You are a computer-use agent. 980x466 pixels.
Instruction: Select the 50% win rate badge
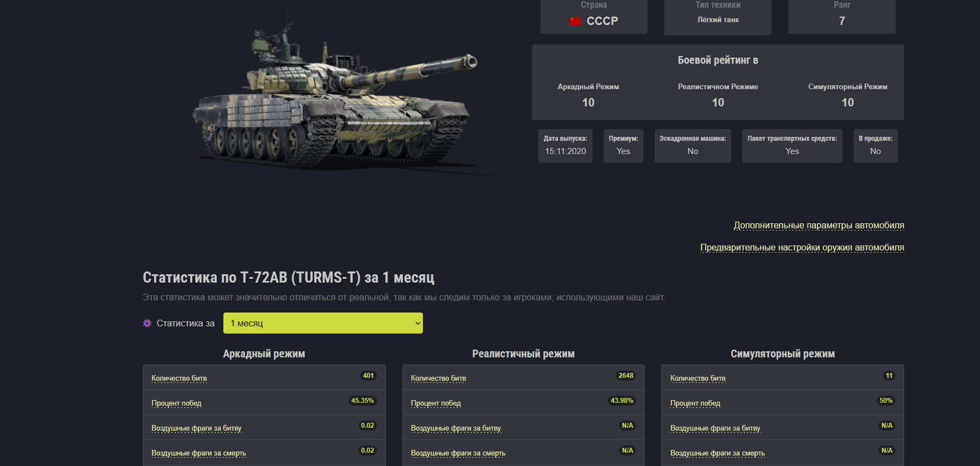886,401
